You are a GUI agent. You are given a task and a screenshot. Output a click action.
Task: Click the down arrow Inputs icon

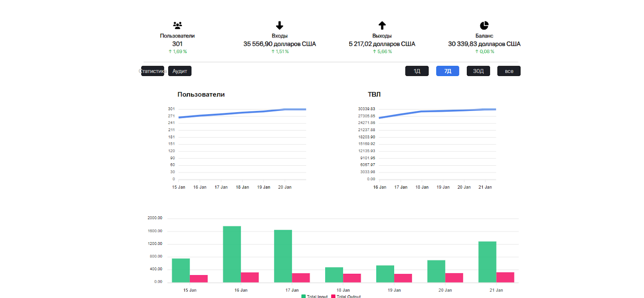[279, 25]
